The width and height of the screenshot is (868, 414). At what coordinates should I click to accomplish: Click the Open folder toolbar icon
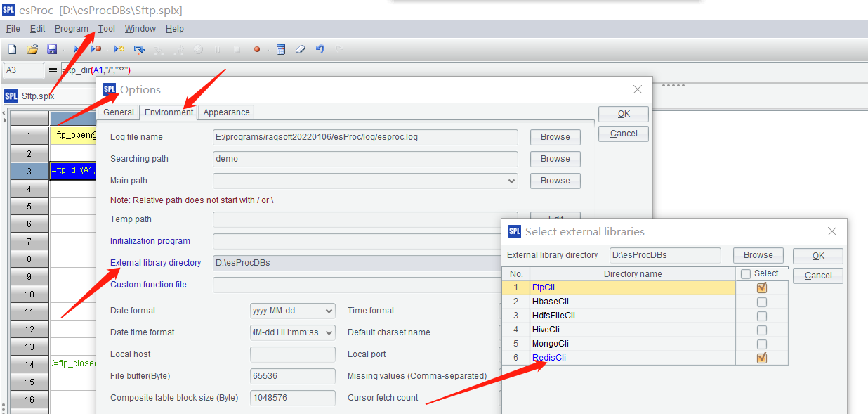point(32,49)
